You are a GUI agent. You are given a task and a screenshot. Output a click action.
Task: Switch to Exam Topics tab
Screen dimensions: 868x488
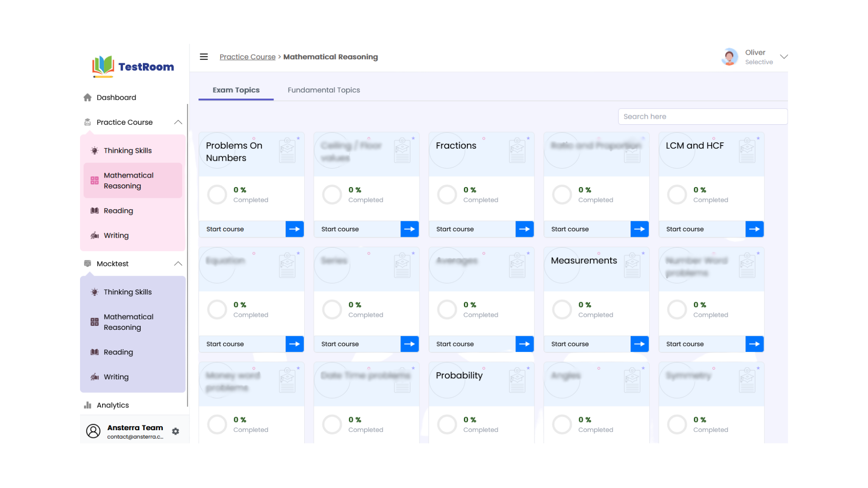236,90
